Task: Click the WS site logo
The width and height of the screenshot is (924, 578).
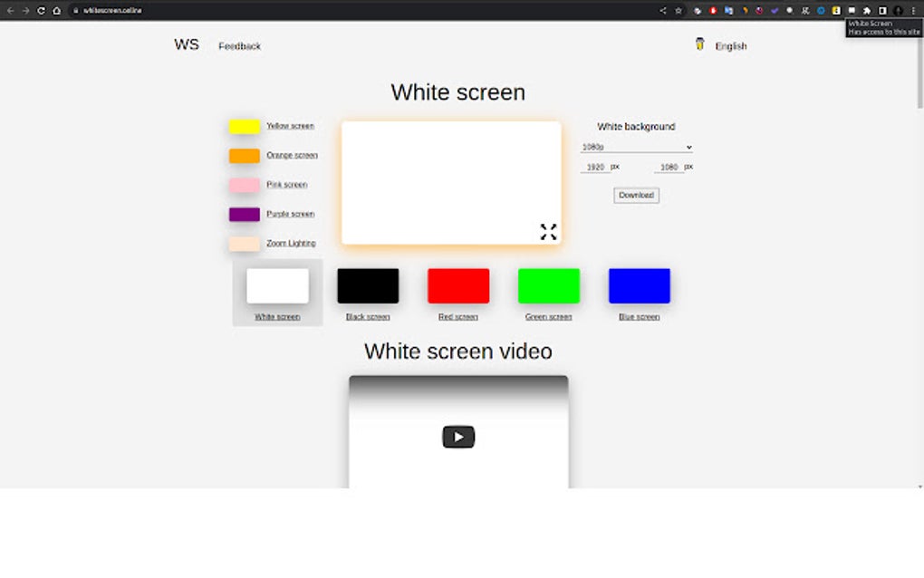Action: (x=186, y=43)
